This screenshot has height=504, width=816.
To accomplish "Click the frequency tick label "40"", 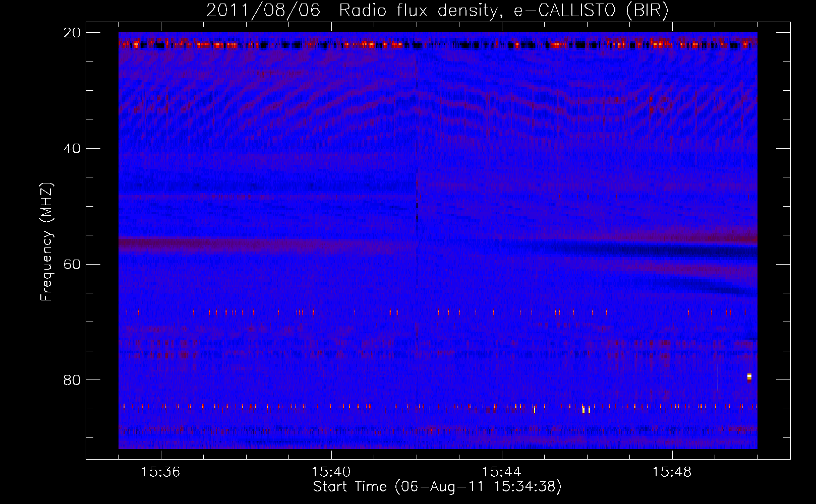I will click(72, 149).
